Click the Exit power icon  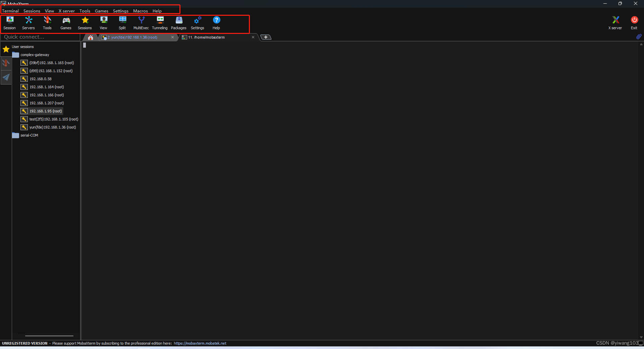pyautogui.click(x=634, y=23)
